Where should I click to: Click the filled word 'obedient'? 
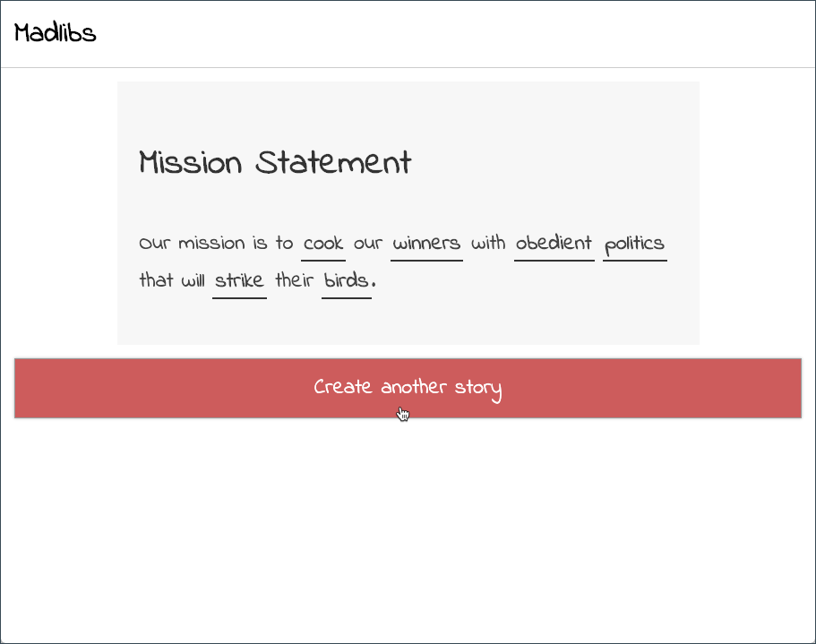click(x=554, y=243)
